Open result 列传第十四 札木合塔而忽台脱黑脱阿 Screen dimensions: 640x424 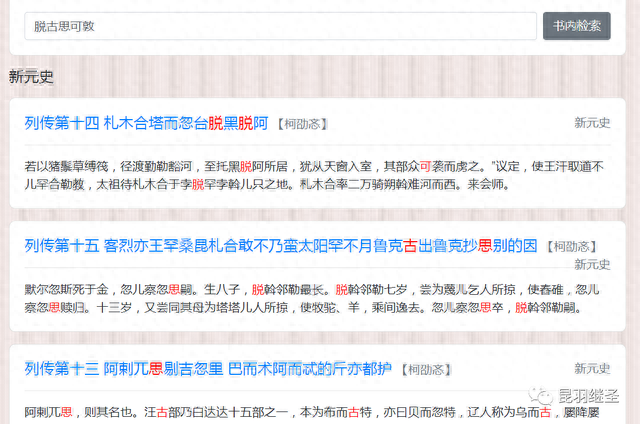coord(146,123)
